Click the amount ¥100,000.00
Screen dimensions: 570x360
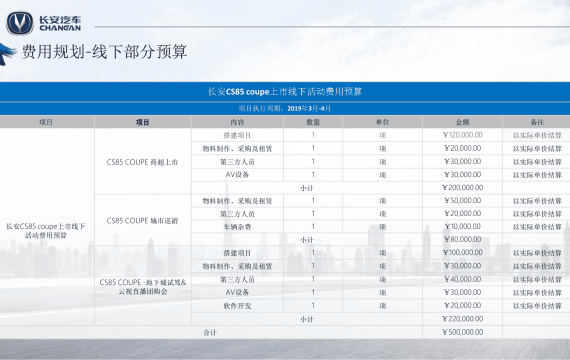463,252
